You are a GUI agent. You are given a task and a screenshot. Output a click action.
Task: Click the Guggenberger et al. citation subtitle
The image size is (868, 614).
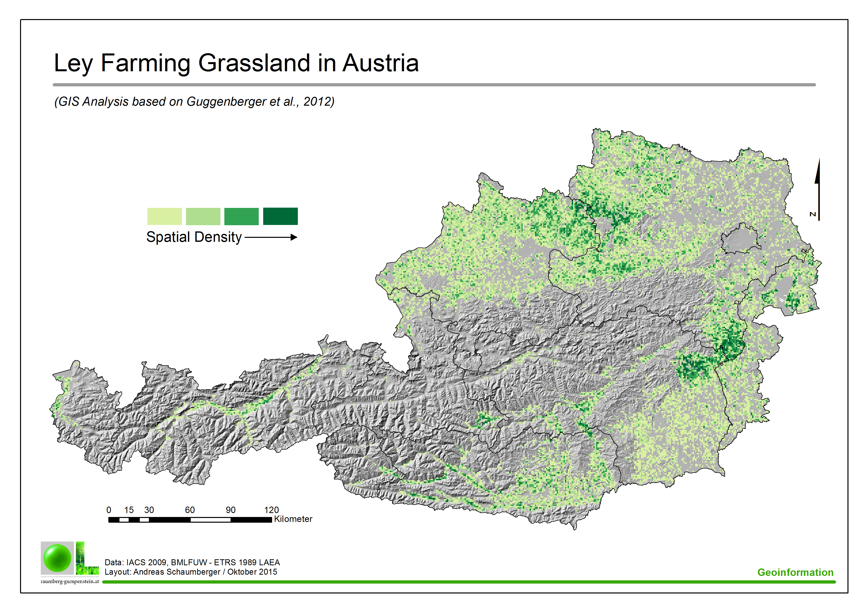tap(194, 101)
